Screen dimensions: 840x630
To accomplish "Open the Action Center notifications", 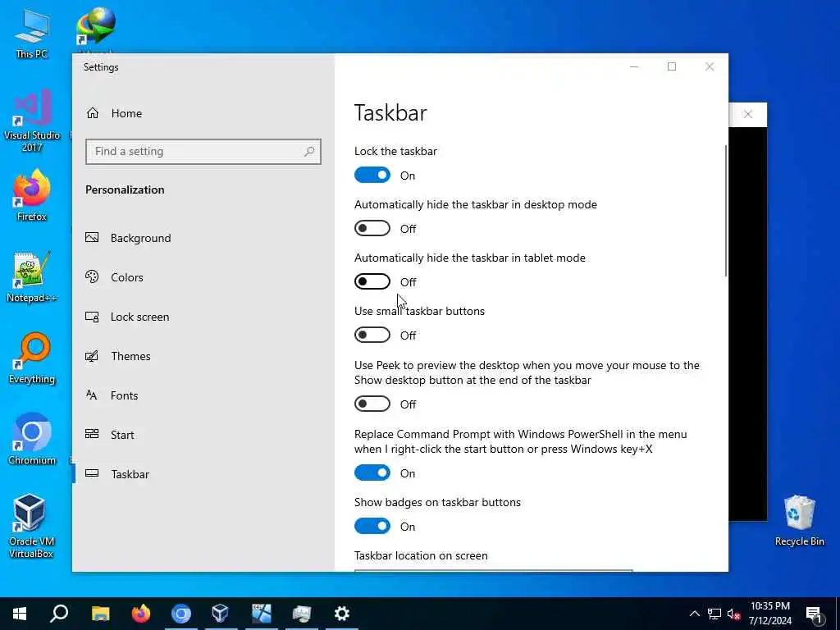I will click(x=815, y=614).
